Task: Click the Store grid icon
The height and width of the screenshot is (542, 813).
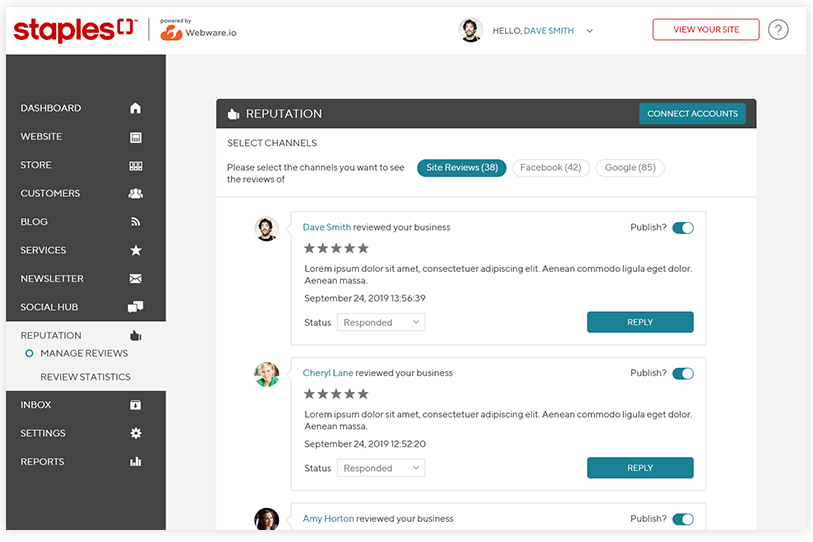Action: (x=135, y=166)
